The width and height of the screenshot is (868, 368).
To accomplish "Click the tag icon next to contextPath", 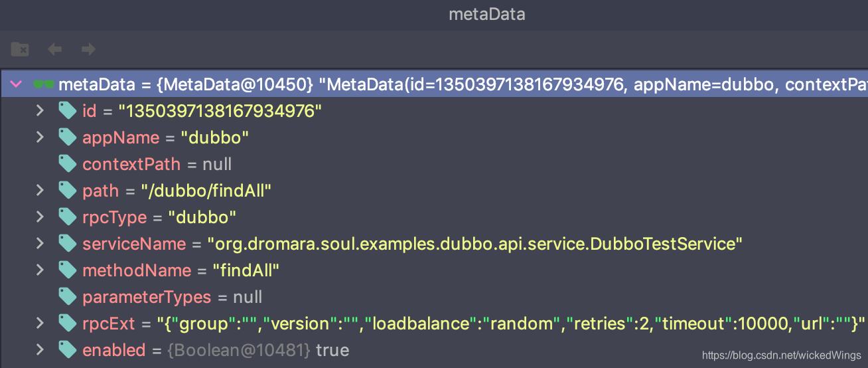I will (68, 163).
